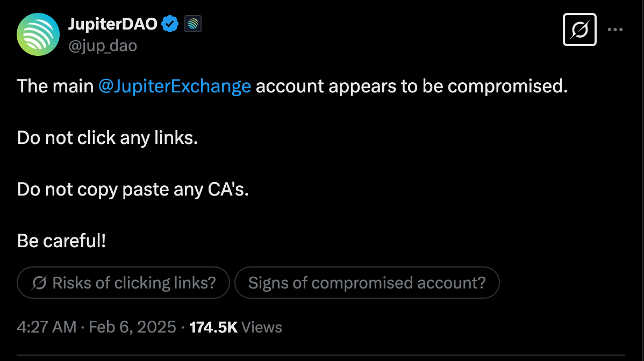Click "account appears to be compromised" text
Image resolution: width=644 pixels, height=361 pixels.
[x=412, y=86]
